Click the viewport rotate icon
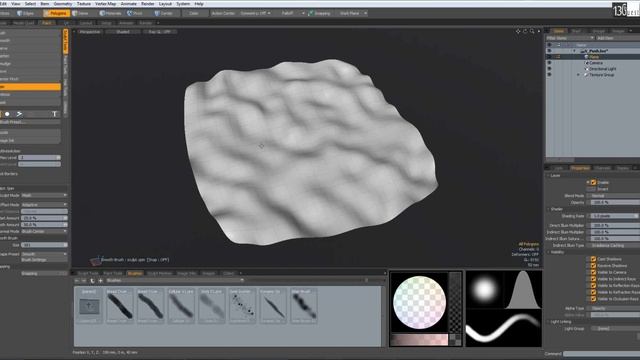This screenshot has height=360, width=640. pos(525,31)
